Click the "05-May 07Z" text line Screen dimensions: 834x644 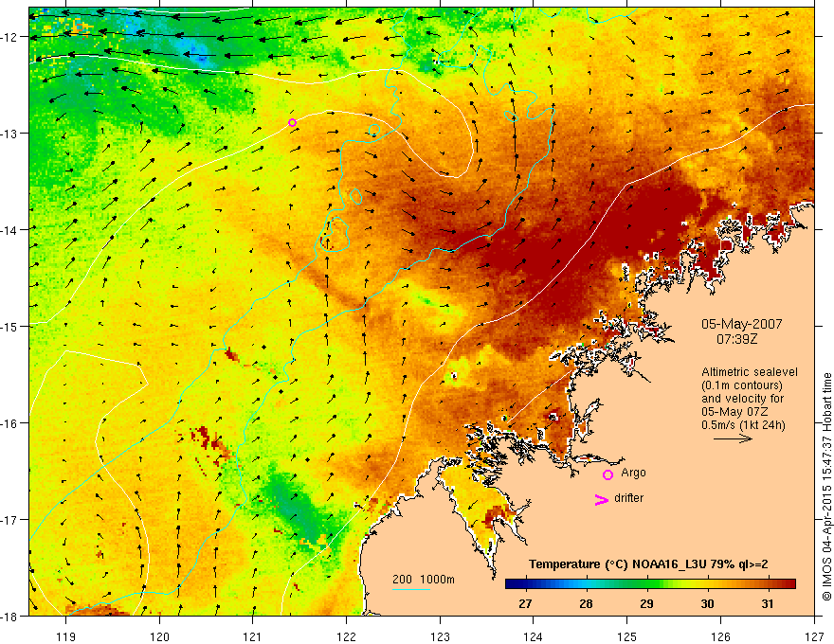tap(734, 412)
